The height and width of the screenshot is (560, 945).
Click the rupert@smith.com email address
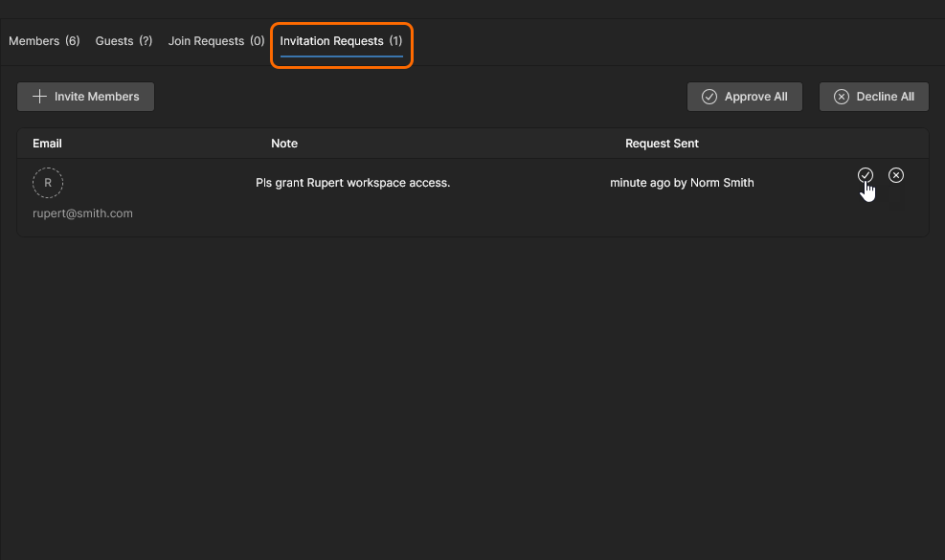click(x=82, y=213)
